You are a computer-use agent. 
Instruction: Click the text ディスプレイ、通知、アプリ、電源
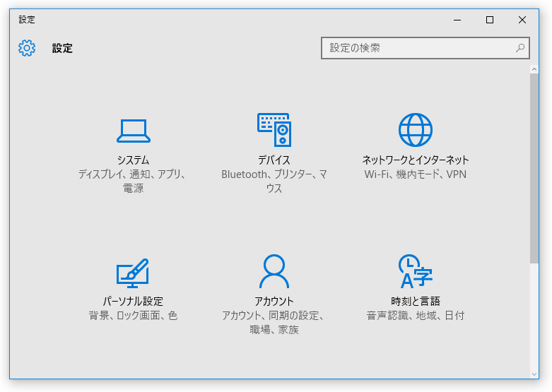pos(132,182)
